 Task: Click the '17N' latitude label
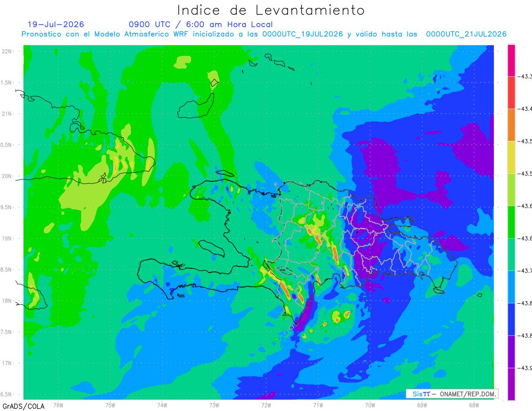point(7,363)
